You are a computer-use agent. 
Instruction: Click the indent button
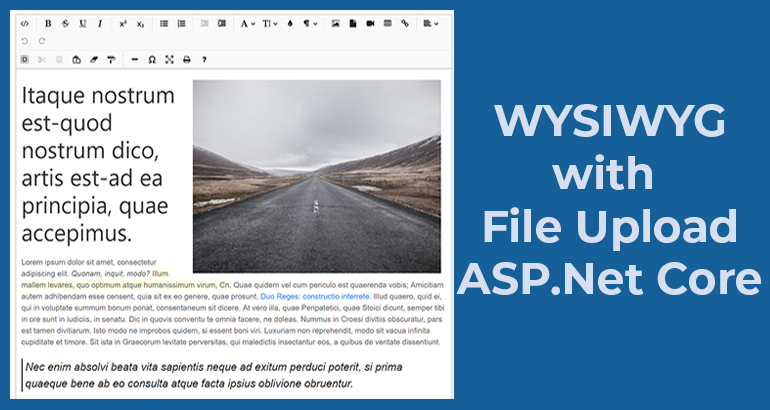tap(222, 24)
